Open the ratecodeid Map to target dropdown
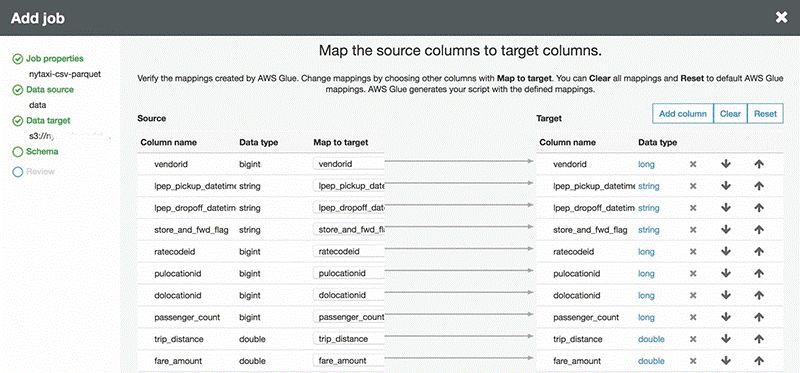 coord(348,252)
